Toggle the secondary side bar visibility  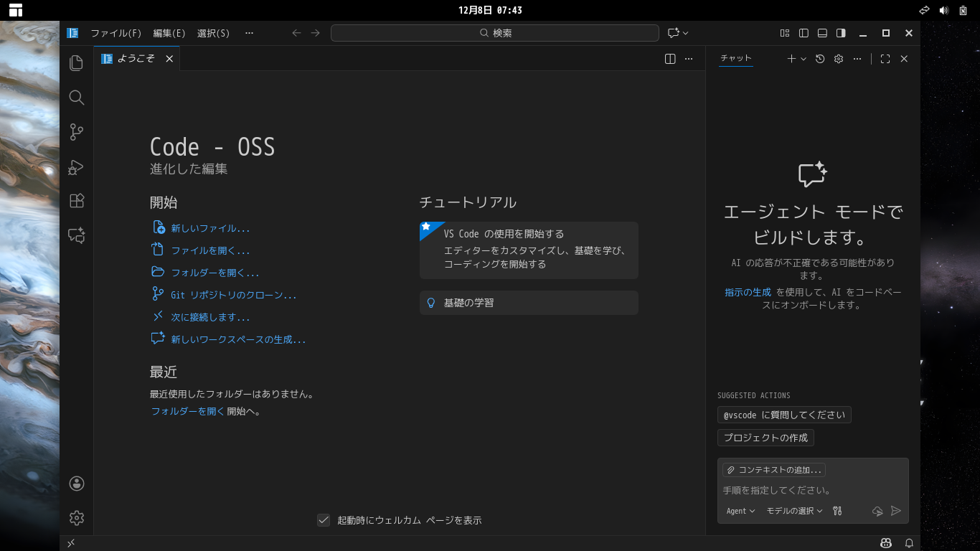pos(841,32)
